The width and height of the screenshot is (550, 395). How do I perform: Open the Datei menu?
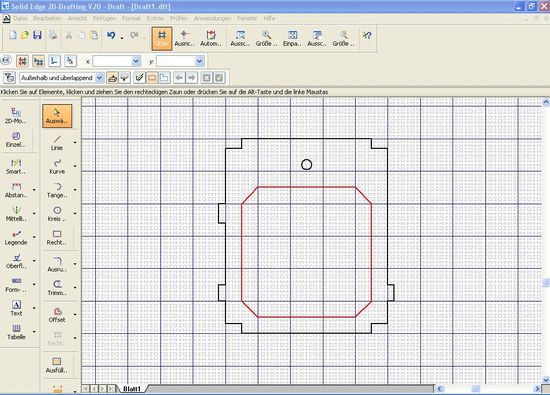[20, 18]
